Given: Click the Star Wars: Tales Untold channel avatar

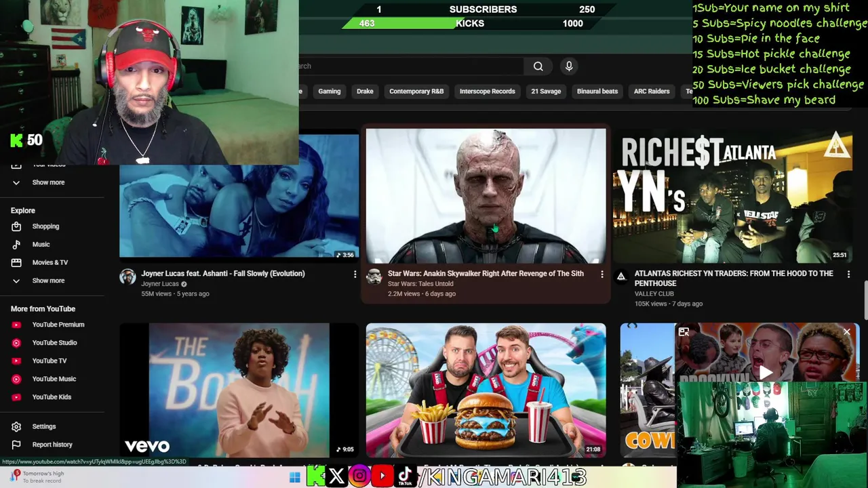Looking at the screenshot, I should tap(374, 277).
